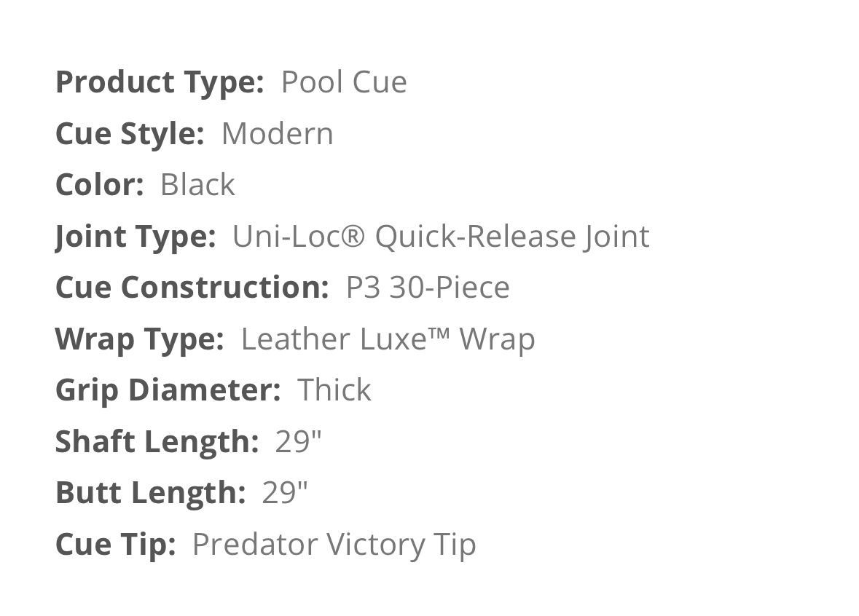
Task: Click 'Uni-Loc® Quick-Release Joint' text
Action: point(440,237)
